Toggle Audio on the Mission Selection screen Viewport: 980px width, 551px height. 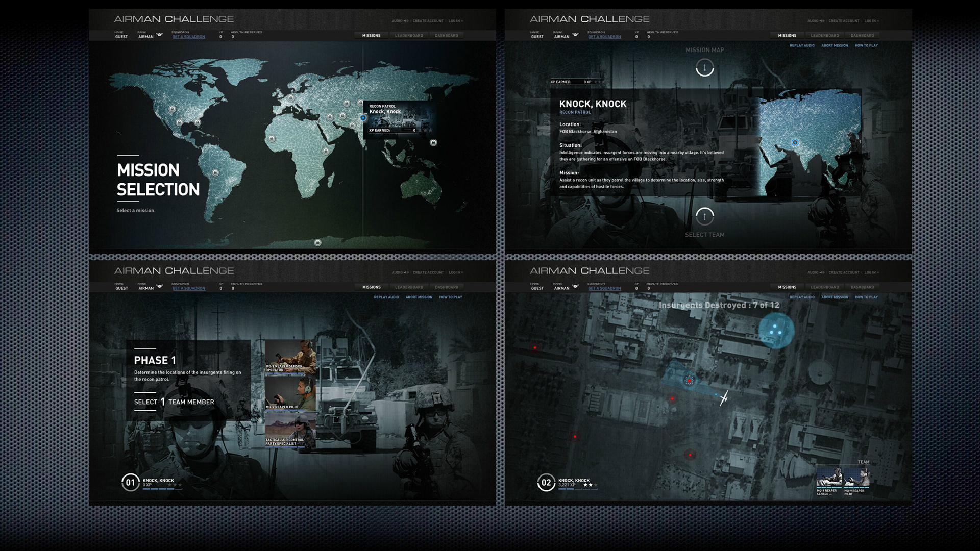coord(400,21)
